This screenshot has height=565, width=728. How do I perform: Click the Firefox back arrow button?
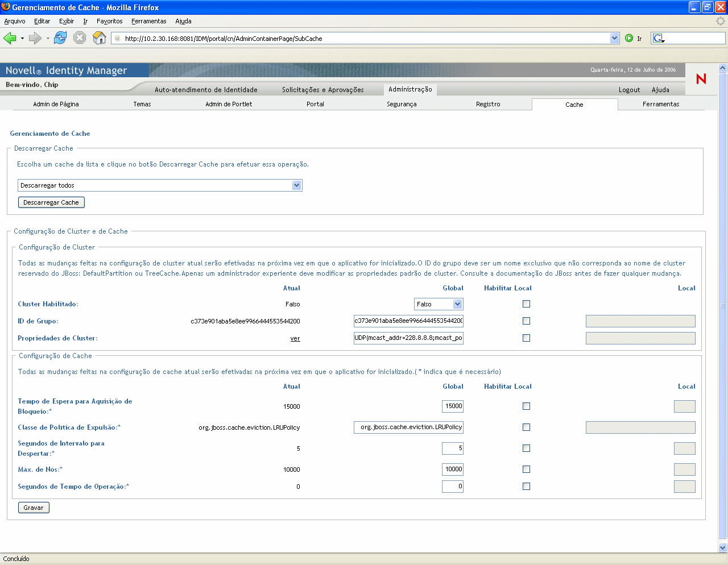[x=10, y=38]
